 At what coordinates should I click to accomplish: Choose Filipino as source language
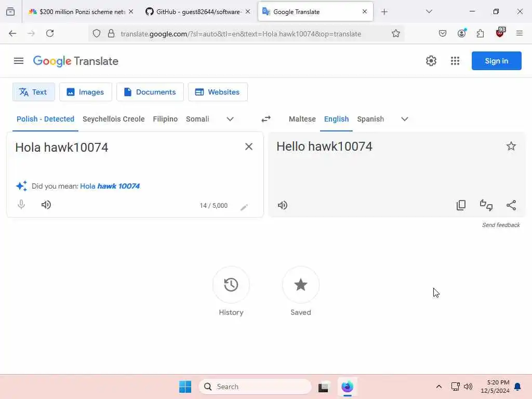click(165, 119)
